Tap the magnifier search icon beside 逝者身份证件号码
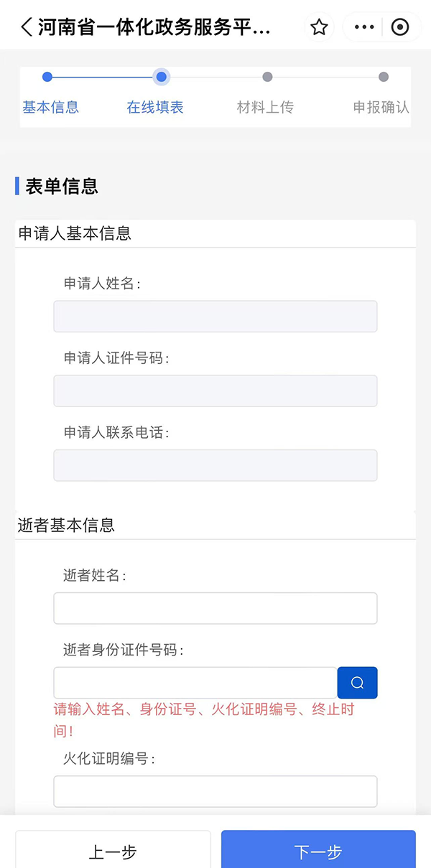This screenshot has height=868, width=431. click(x=357, y=682)
